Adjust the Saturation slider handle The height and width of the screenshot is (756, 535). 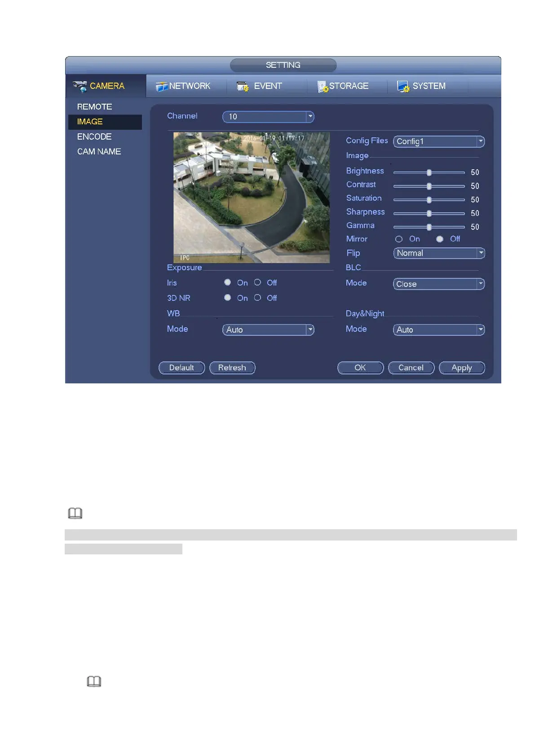[x=429, y=200]
